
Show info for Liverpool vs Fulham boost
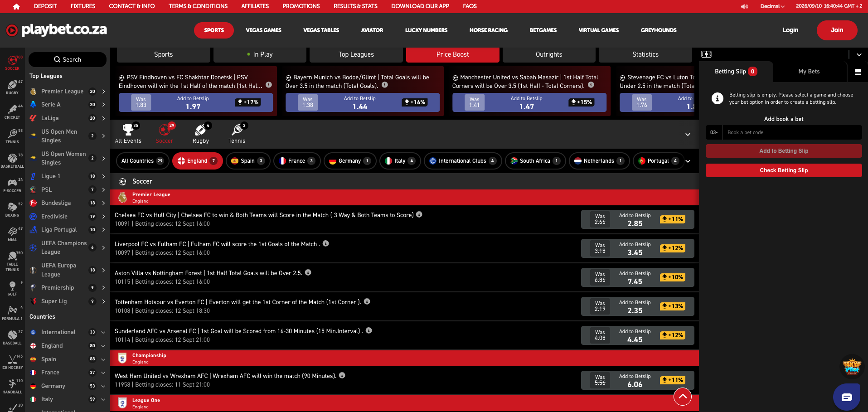[325, 243]
